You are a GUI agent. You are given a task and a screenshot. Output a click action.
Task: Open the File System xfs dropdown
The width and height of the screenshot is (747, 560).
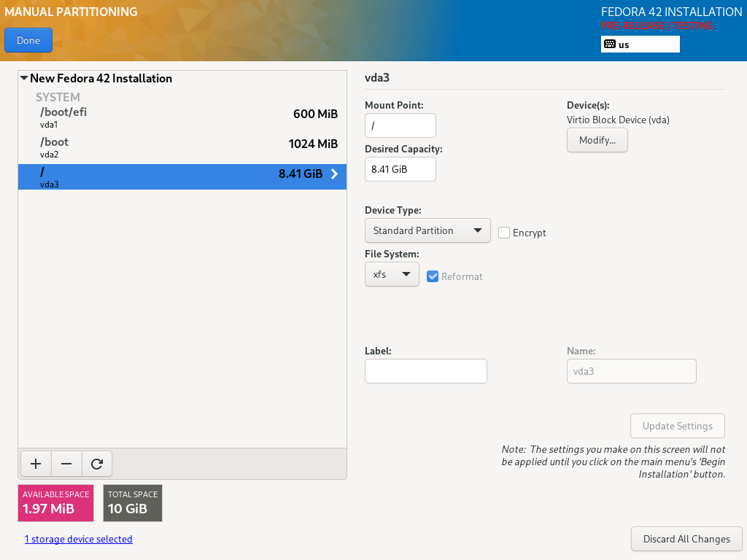point(392,274)
